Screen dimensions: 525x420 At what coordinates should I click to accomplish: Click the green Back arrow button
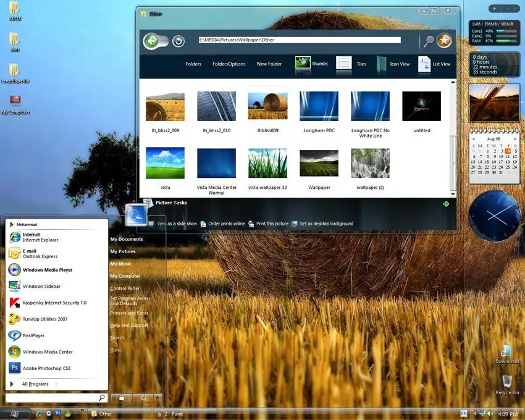pyautogui.click(x=151, y=41)
